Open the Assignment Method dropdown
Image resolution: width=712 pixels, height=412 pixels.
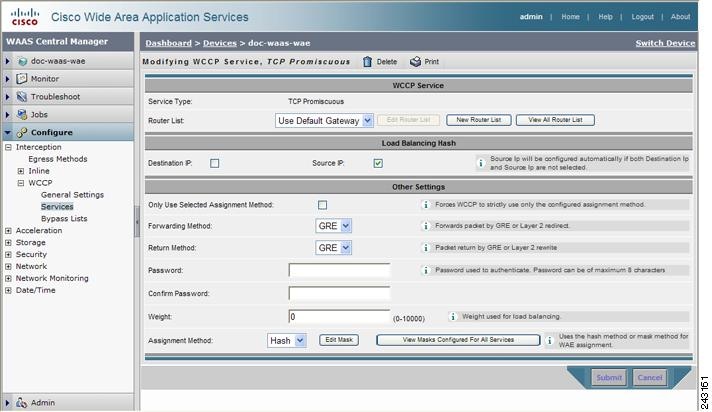point(287,340)
